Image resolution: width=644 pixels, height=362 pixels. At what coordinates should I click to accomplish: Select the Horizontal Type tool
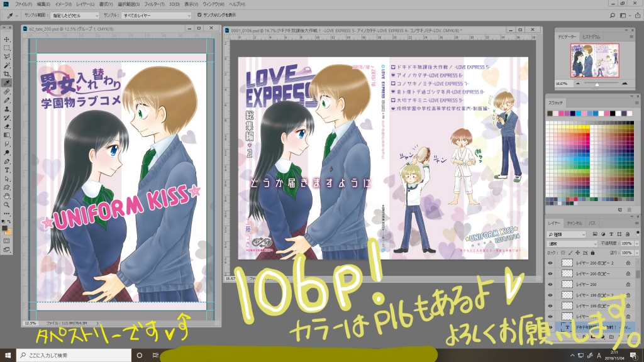point(7,170)
